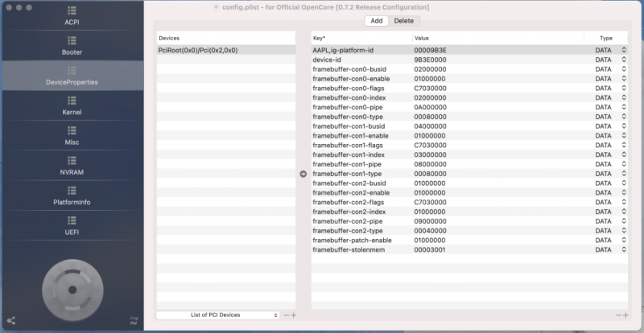This screenshot has width=644, height=333.
Task: Change type stepper for framebuffer-patch-enable
Action: (624, 240)
